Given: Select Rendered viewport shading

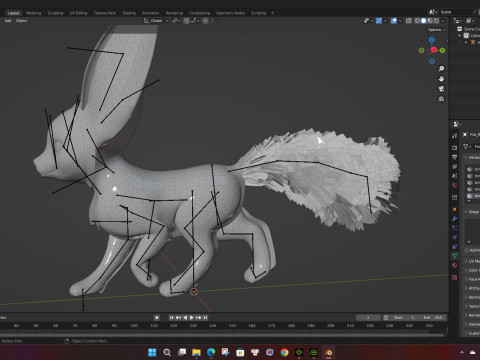Looking at the screenshot, I should point(436,21).
